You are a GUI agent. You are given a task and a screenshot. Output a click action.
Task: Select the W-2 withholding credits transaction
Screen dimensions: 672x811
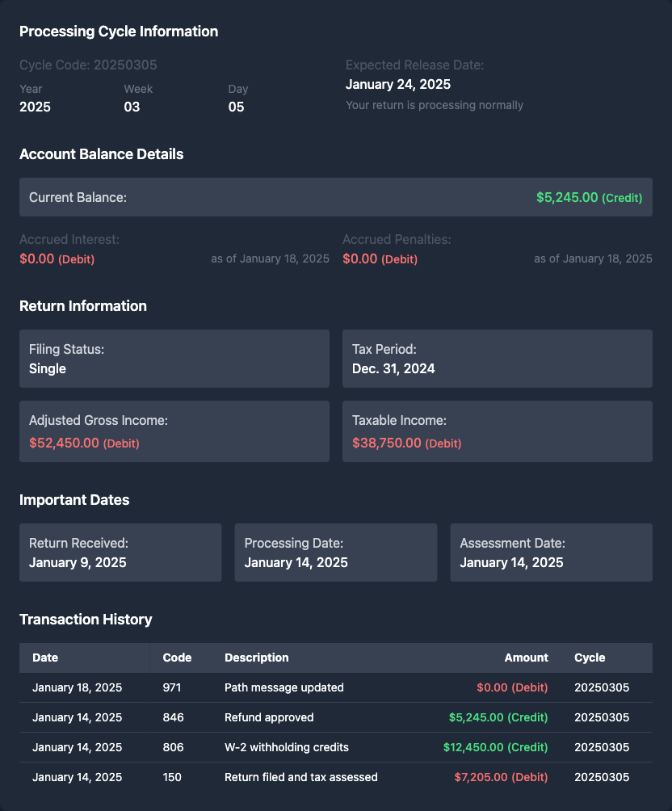(x=287, y=747)
